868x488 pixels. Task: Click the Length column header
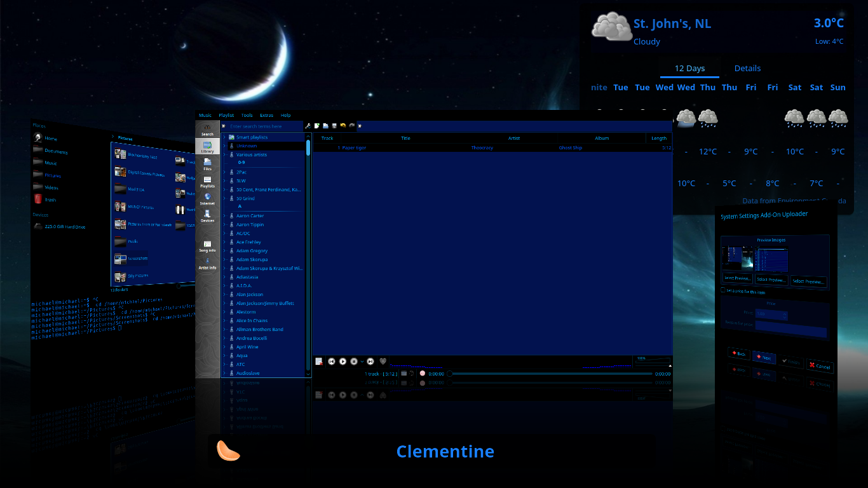click(659, 138)
